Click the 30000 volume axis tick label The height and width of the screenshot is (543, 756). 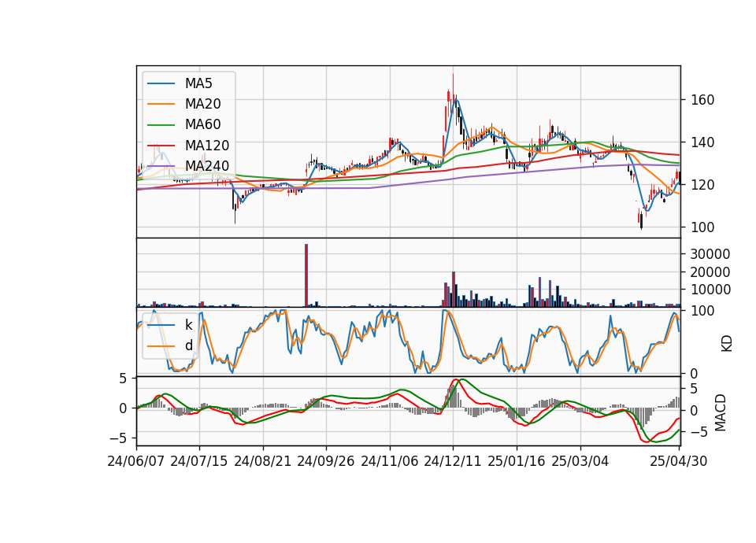point(710,254)
